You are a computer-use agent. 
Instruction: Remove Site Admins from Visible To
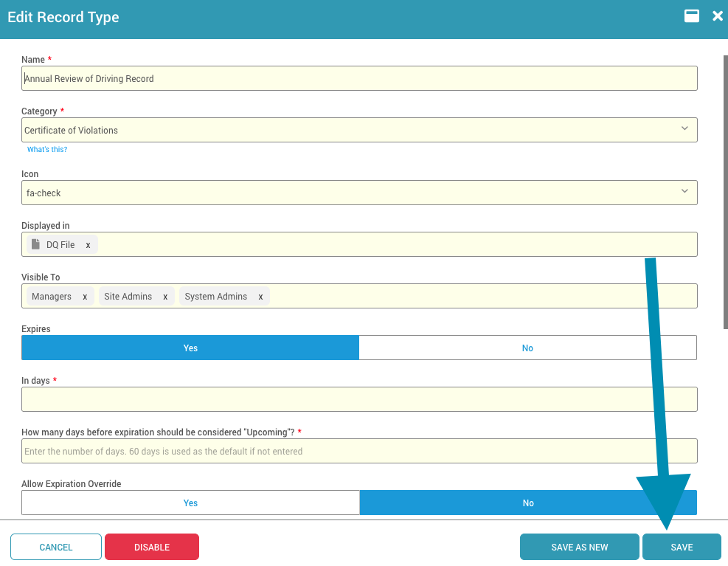(x=165, y=297)
